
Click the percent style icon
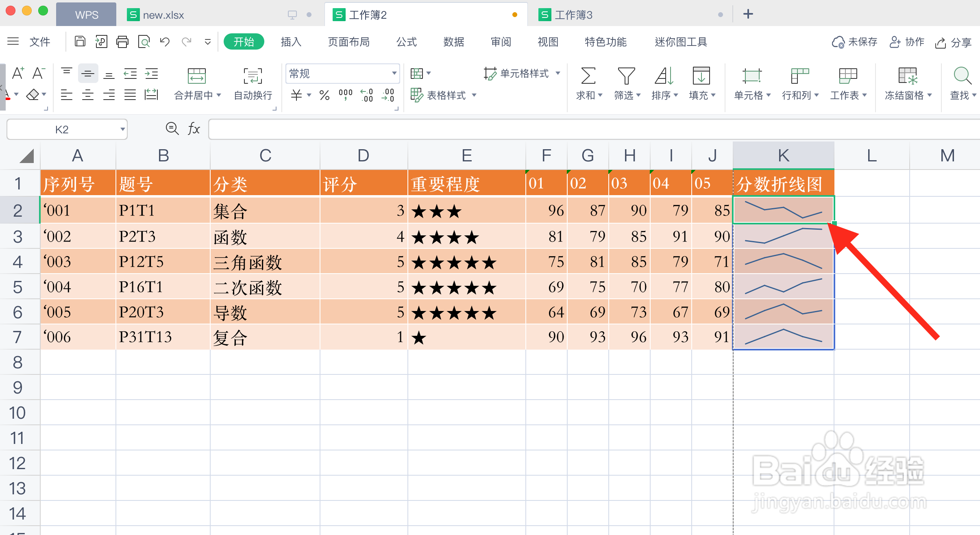point(324,95)
